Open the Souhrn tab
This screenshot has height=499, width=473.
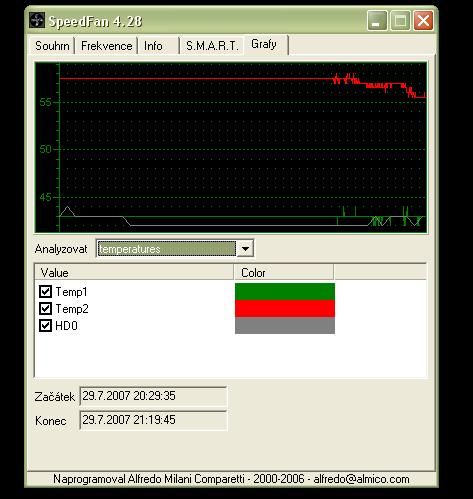coord(52,46)
